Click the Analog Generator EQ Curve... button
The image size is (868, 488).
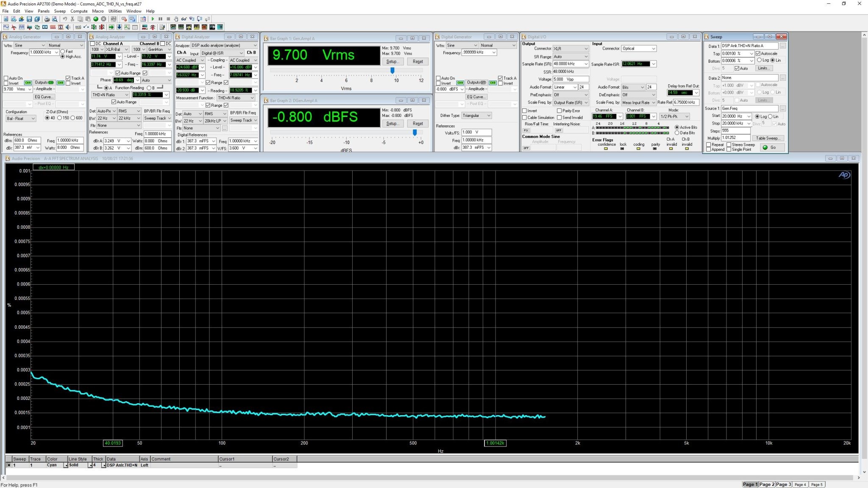pyautogui.click(x=44, y=97)
